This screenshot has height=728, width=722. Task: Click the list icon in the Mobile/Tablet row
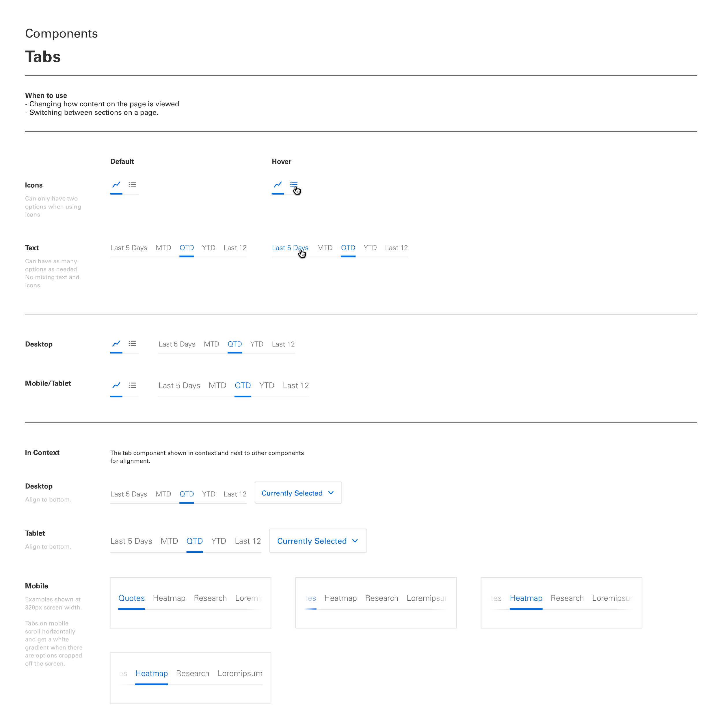click(x=132, y=385)
